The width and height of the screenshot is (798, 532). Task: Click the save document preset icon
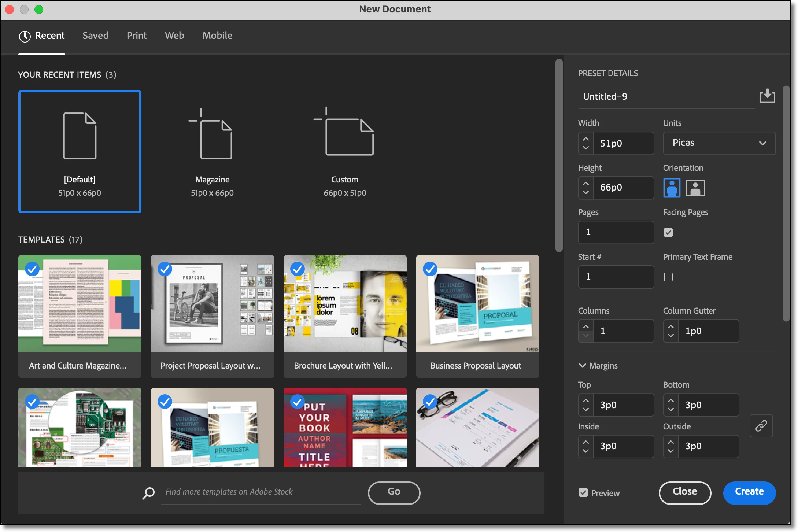(767, 97)
